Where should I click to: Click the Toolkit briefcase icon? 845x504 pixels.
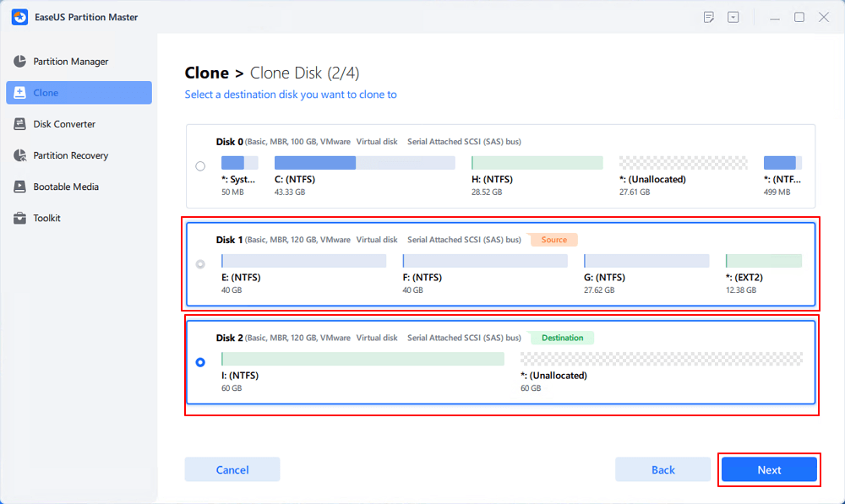[x=19, y=218]
